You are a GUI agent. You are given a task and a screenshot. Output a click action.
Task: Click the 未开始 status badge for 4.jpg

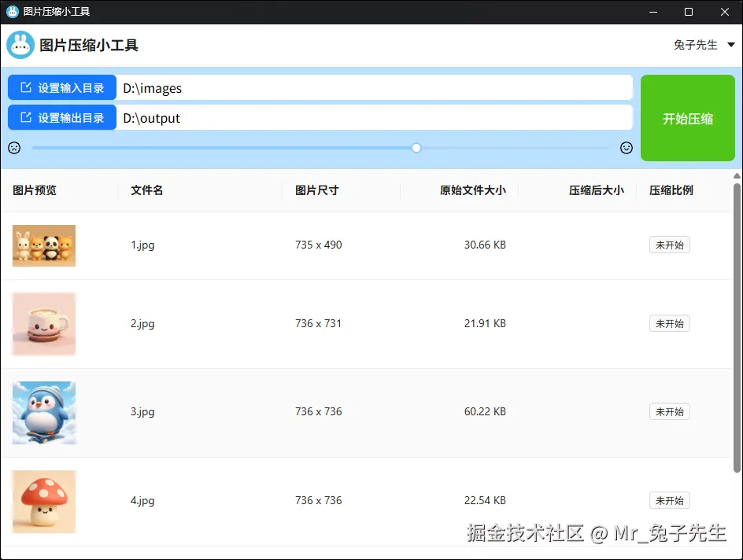(669, 500)
